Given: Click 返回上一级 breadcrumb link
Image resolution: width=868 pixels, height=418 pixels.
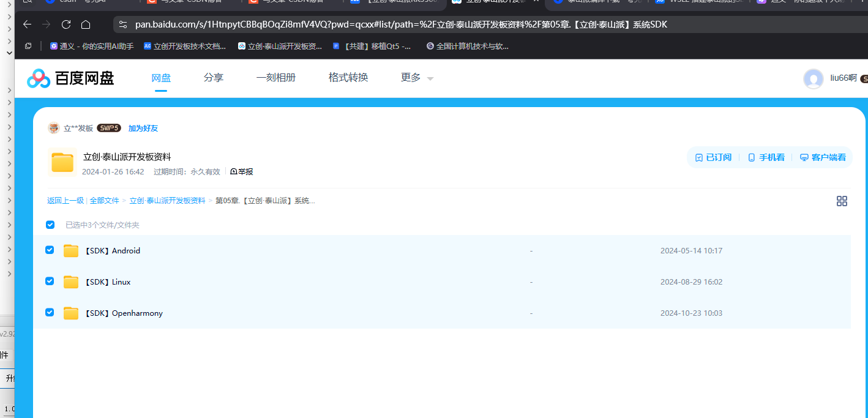Looking at the screenshot, I should tap(65, 201).
